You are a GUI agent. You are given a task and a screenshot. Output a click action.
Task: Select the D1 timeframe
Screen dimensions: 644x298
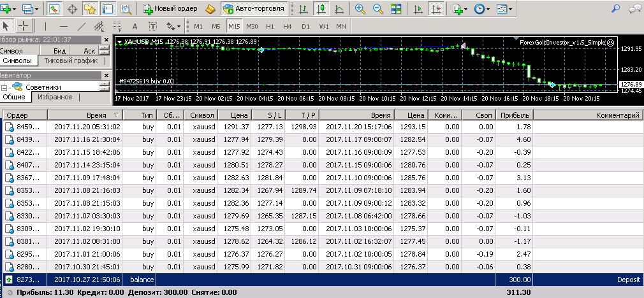(305, 27)
